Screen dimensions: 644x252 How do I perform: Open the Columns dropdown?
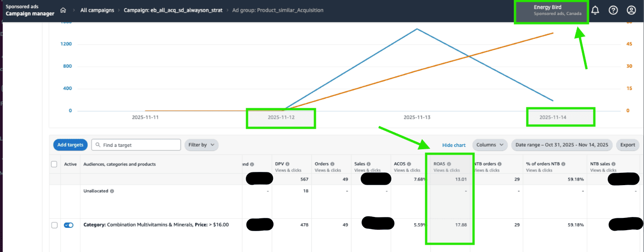point(490,145)
